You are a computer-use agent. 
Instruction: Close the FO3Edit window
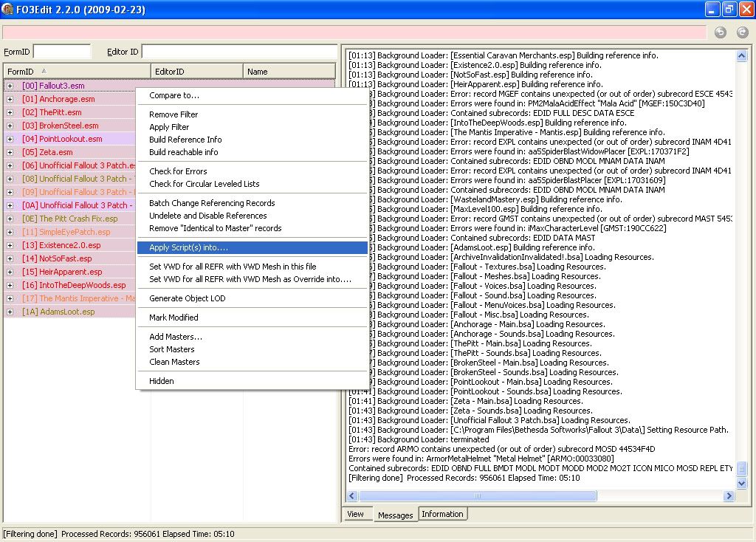pyautogui.click(x=746, y=9)
